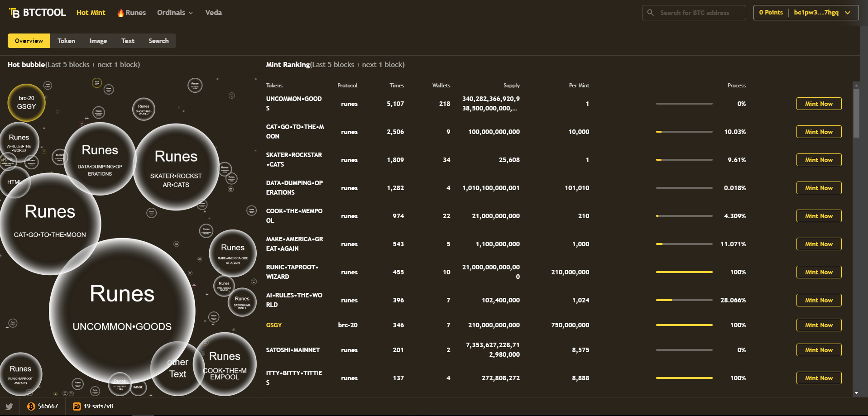Viewport: 868px width, 416px height.
Task: Click the Protocol column header
Action: [347, 86]
